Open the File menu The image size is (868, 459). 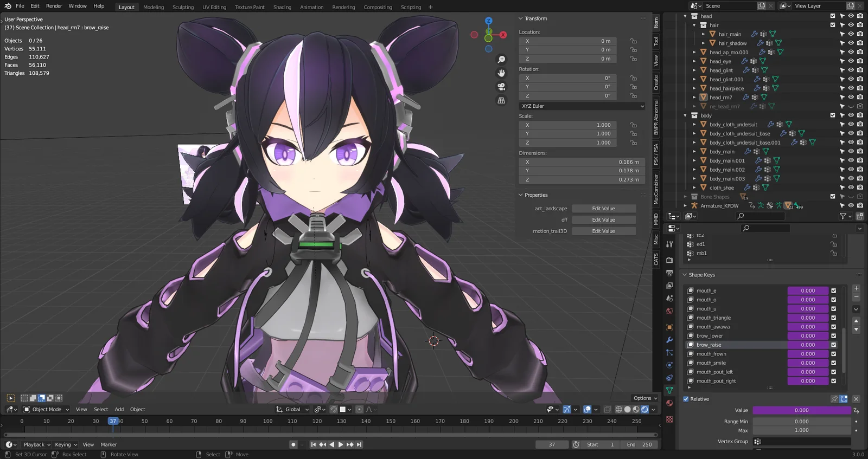tap(20, 6)
